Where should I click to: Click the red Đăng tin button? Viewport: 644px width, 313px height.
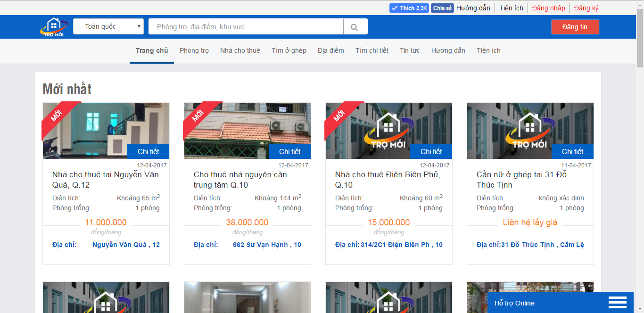(x=575, y=27)
